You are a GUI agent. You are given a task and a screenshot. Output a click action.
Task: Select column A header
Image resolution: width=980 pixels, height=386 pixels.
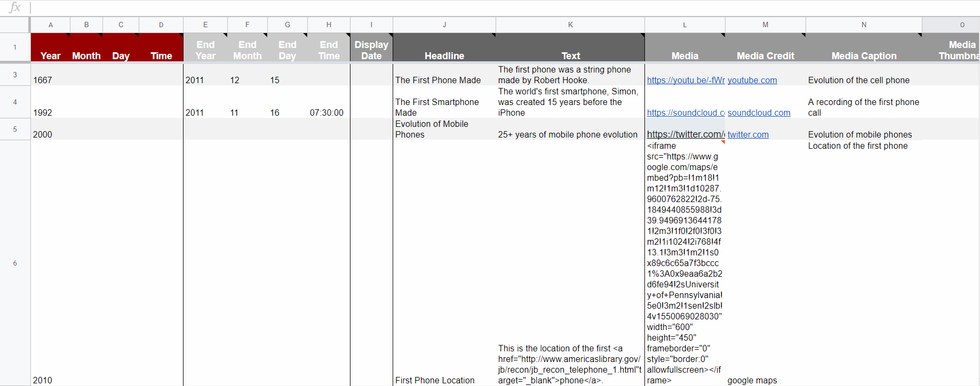coord(51,25)
